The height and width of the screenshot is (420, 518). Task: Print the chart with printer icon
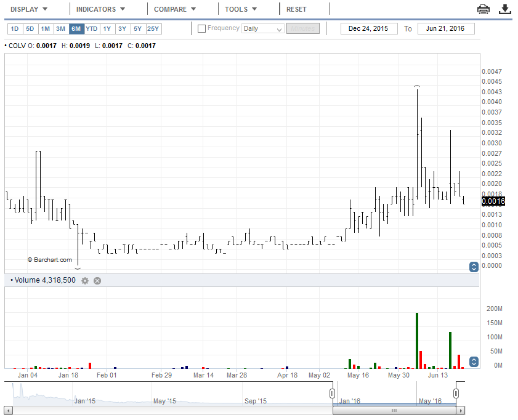[x=484, y=9]
